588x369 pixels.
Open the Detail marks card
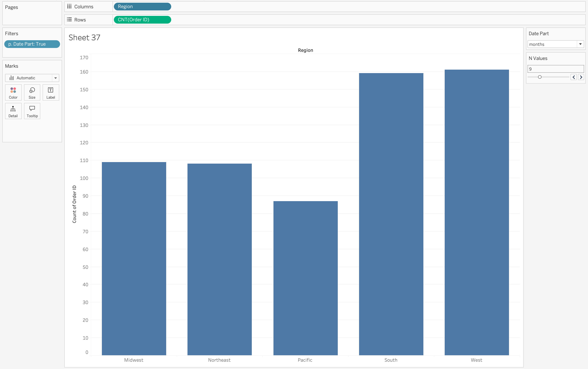pyautogui.click(x=13, y=109)
